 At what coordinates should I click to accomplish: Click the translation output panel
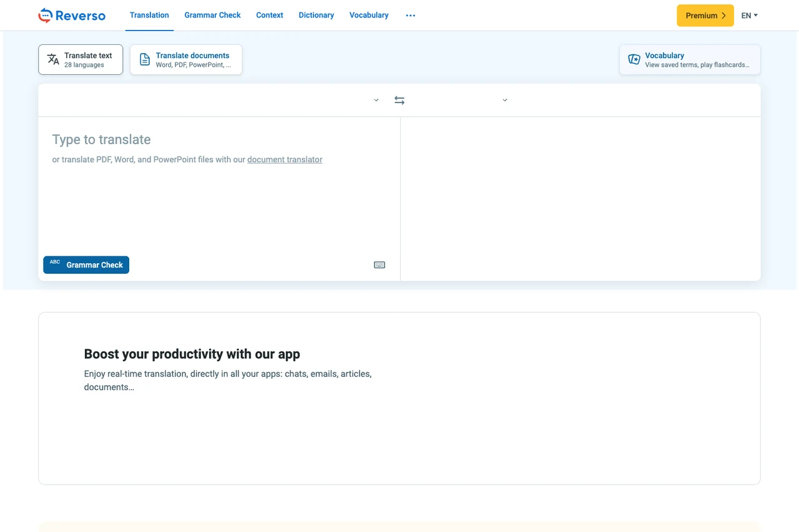581,199
